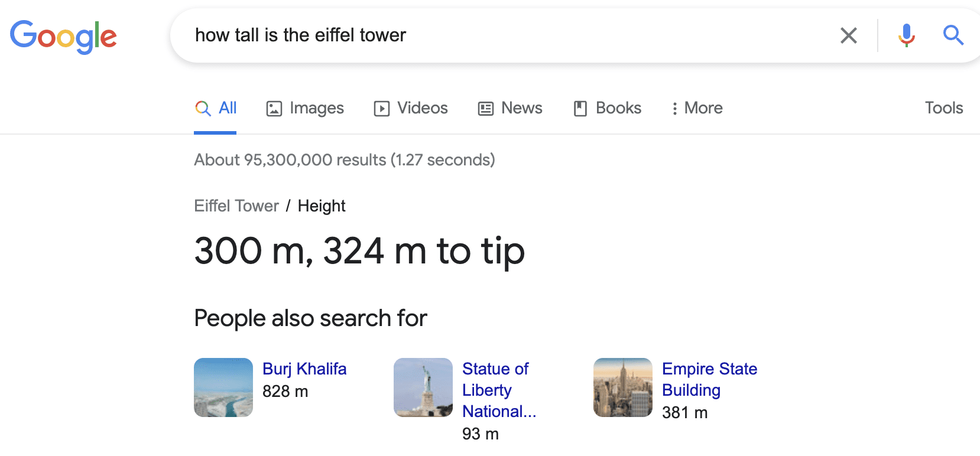Click the Google logo
The width and height of the screenshot is (980, 456).
pyautogui.click(x=63, y=36)
